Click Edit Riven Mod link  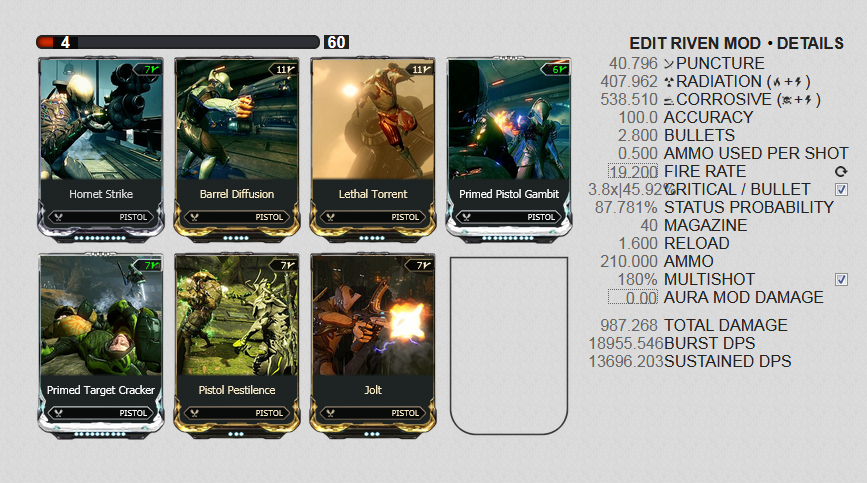[695, 43]
